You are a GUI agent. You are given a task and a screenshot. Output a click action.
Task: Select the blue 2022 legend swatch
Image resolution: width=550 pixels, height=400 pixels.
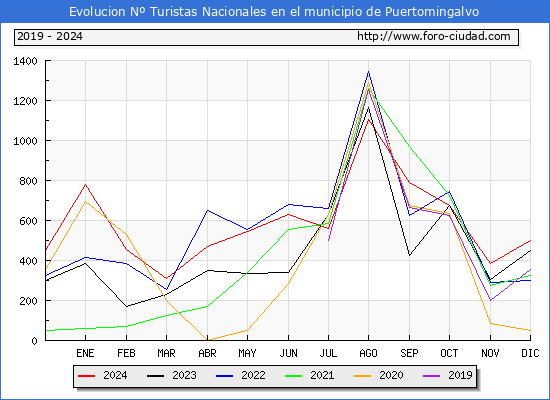click(224, 376)
